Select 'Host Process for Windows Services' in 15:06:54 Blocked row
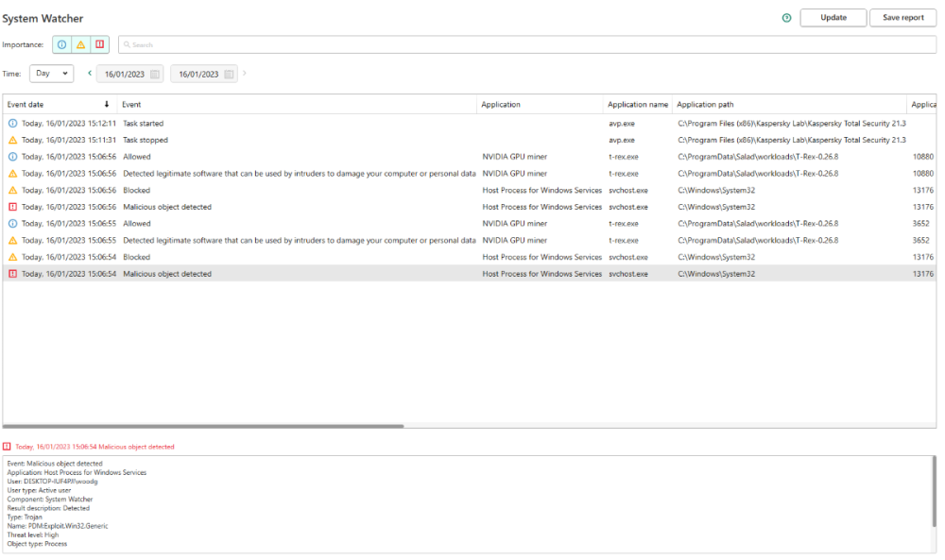 pyautogui.click(x=541, y=257)
